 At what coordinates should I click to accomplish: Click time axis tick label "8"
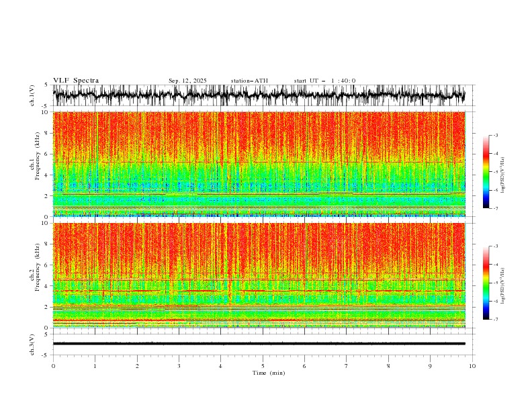pos(388,366)
